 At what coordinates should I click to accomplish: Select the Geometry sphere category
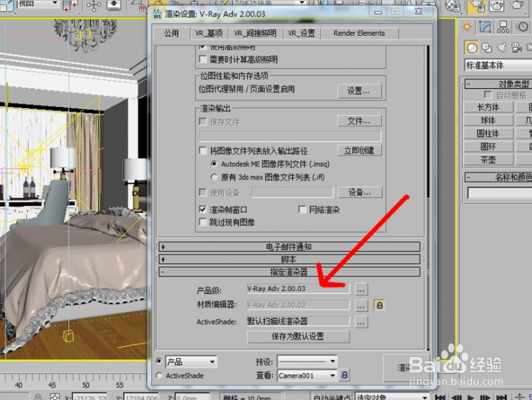point(471,48)
